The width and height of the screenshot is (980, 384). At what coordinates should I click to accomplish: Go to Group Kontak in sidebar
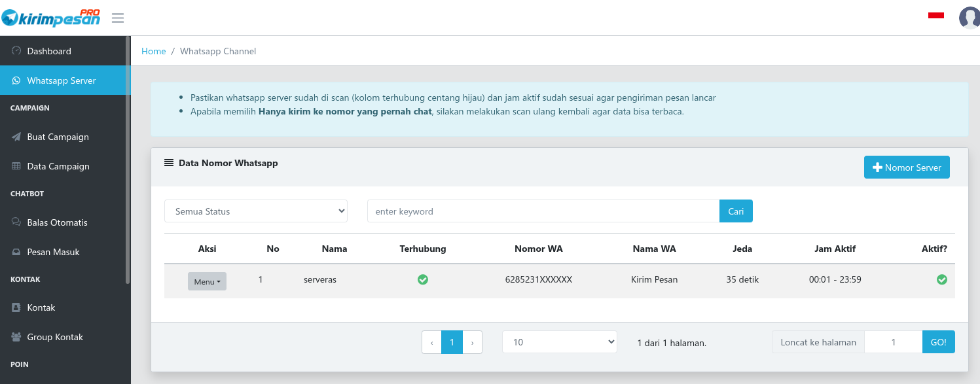pos(55,337)
